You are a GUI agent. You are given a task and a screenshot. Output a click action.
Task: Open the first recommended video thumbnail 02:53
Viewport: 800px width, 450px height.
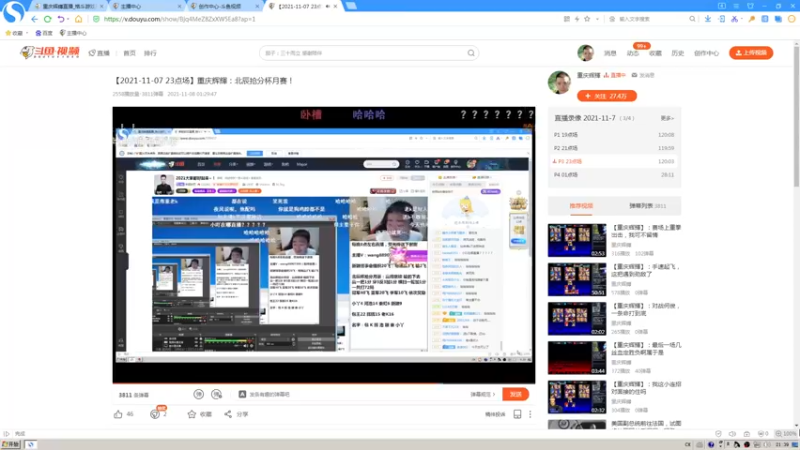pyautogui.click(x=577, y=240)
